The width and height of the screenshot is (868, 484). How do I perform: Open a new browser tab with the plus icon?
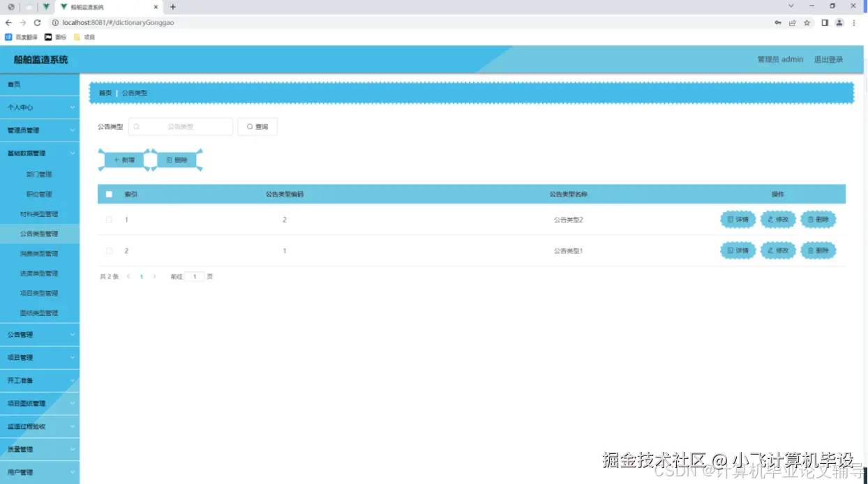pyautogui.click(x=173, y=7)
